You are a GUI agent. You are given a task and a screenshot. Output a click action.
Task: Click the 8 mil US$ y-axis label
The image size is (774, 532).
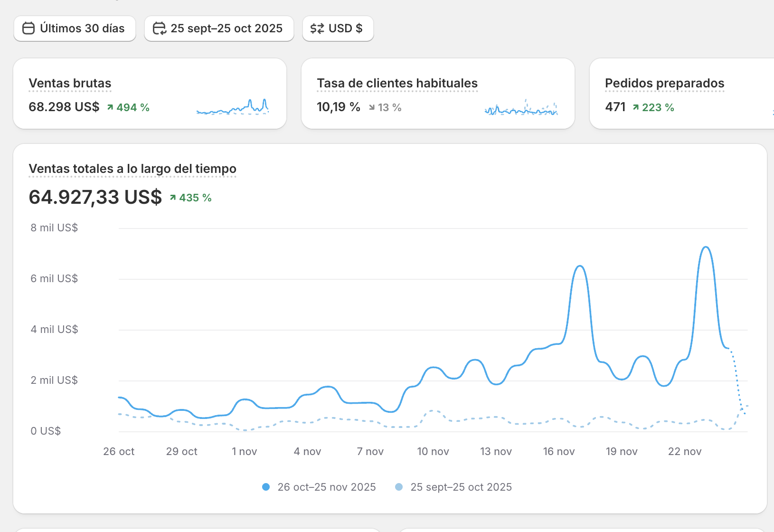click(x=54, y=228)
